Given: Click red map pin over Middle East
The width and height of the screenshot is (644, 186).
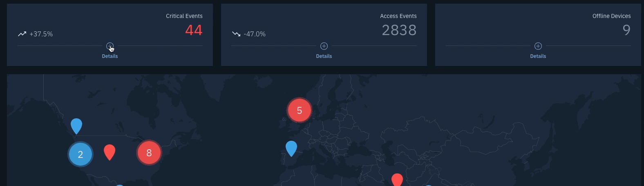Looking at the screenshot, I should [x=397, y=180].
